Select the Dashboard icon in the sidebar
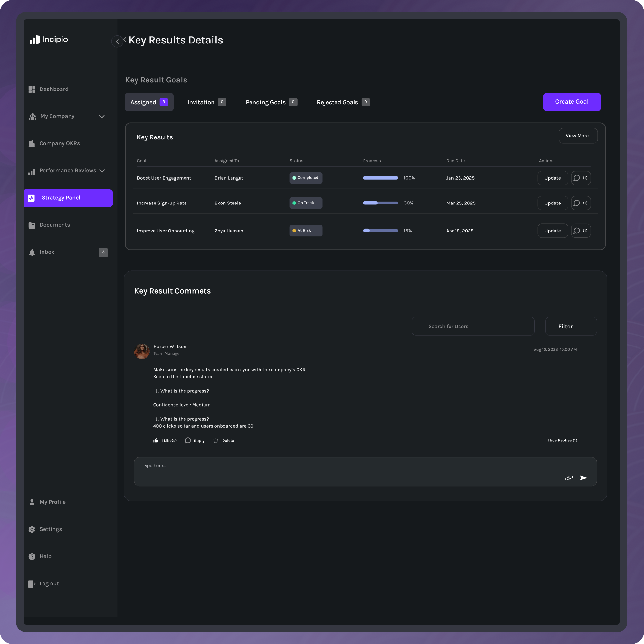 [x=32, y=89]
